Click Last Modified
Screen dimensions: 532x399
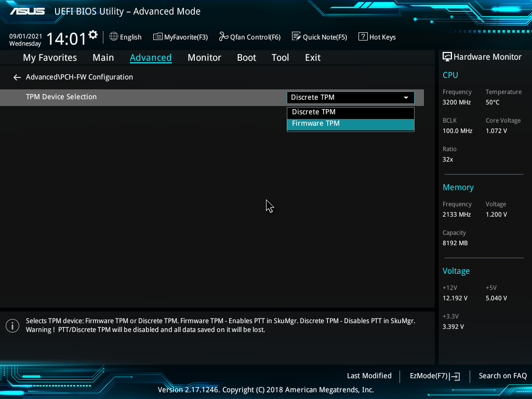(x=369, y=376)
